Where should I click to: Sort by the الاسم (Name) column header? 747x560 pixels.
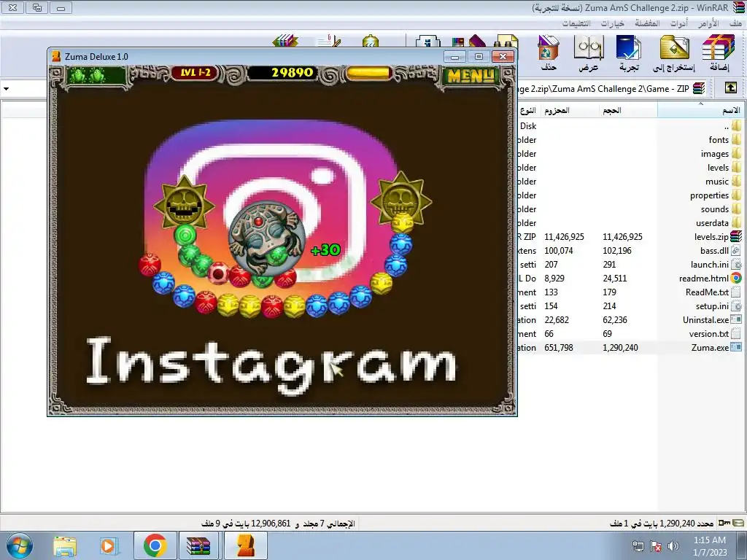pyautogui.click(x=700, y=111)
